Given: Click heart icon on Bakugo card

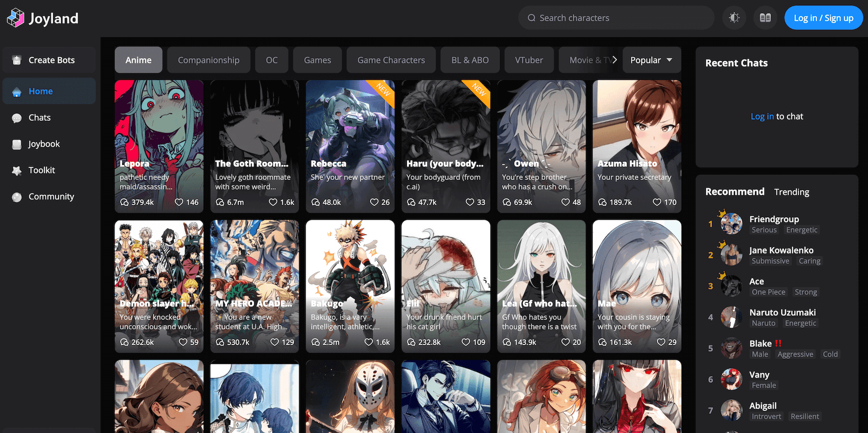Looking at the screenshot, I should pyautogui.click(x=369, y=342).
